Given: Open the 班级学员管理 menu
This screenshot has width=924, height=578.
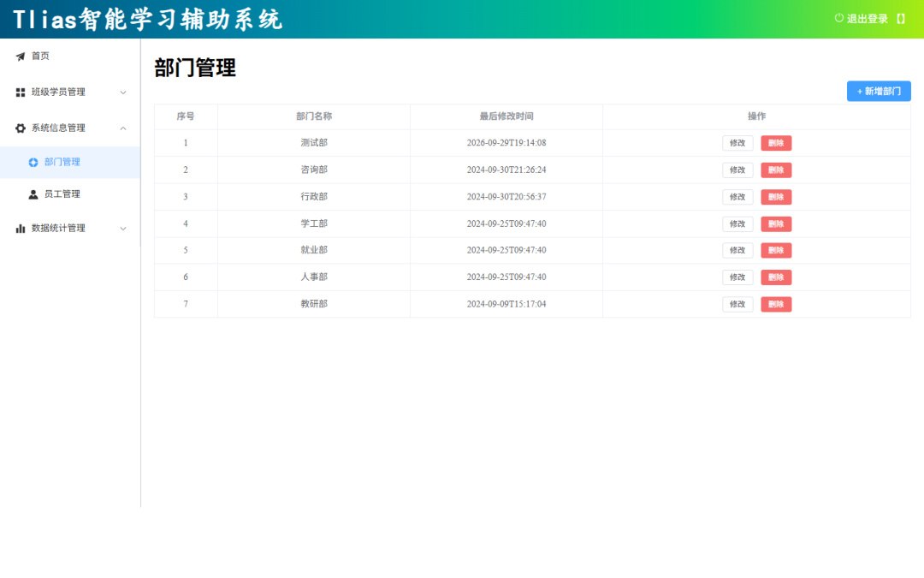Looking at the screenshot, I should pos(70,92).
